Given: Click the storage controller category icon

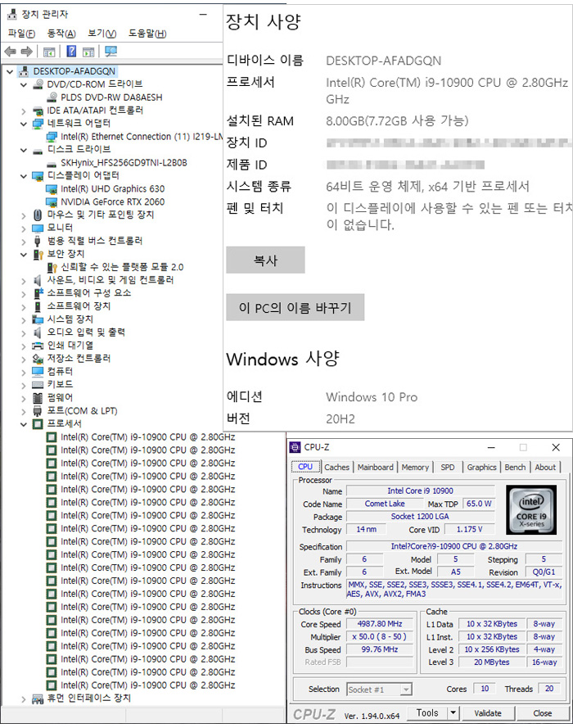Looking at the screenshot, I should coord(38,359).
